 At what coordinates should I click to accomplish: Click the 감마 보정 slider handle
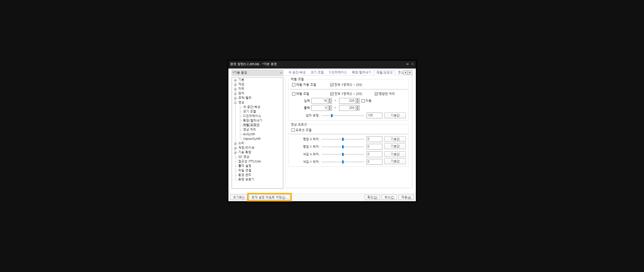click(x=332, y=116)
